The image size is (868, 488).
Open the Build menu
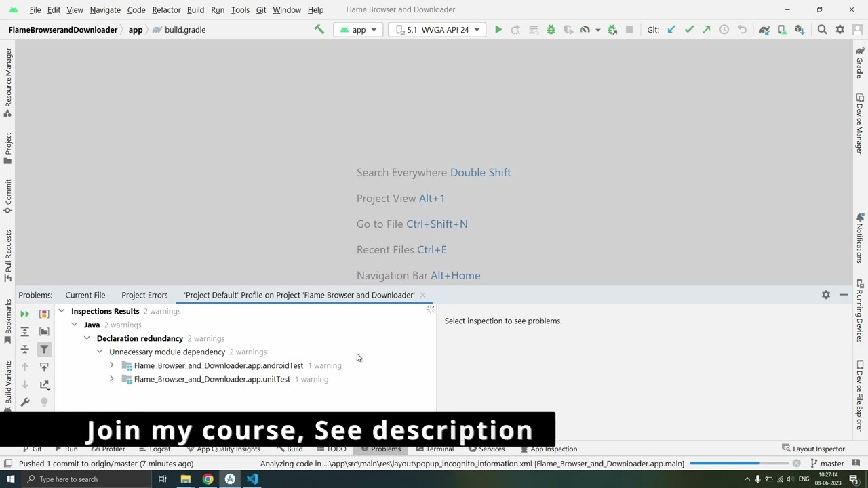click(195, 9)
